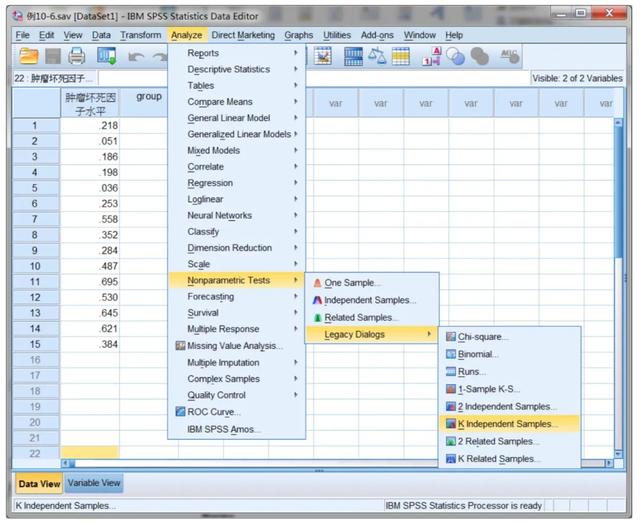Open Binomial legacy dialog
Viewport: 640px width, 523px height.
pyautogui.click(x=509, y=354)
